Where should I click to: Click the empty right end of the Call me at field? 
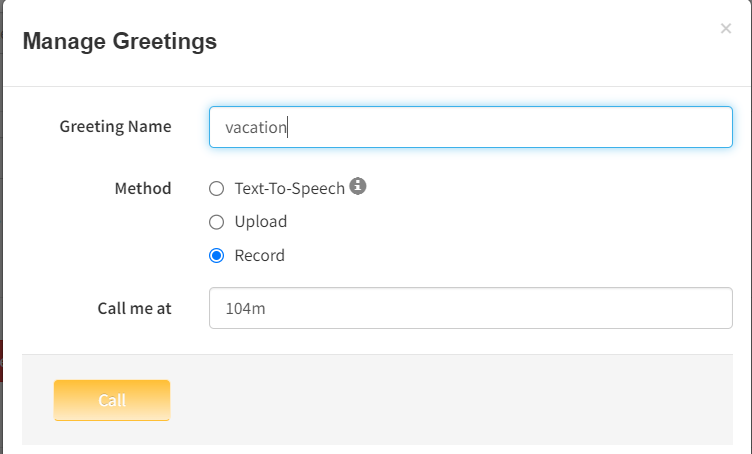click(x=680, y=308)
